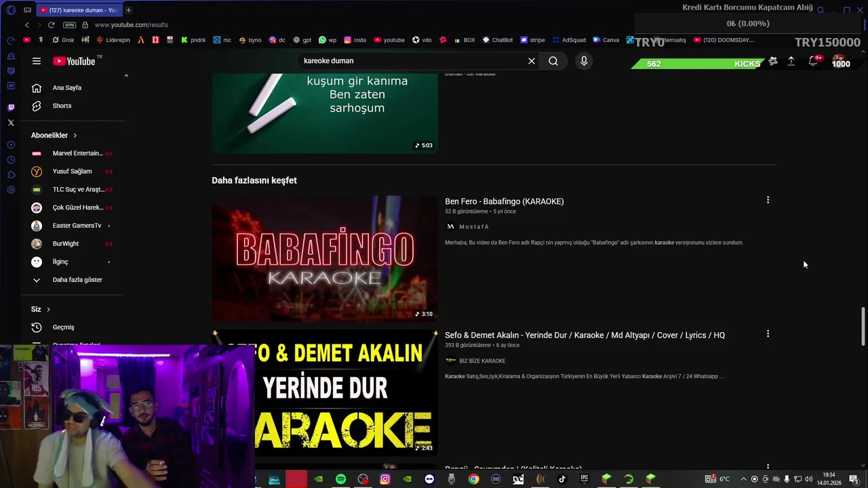
Task: Open the AdSquad bookmark
Action: pos(569,40)
